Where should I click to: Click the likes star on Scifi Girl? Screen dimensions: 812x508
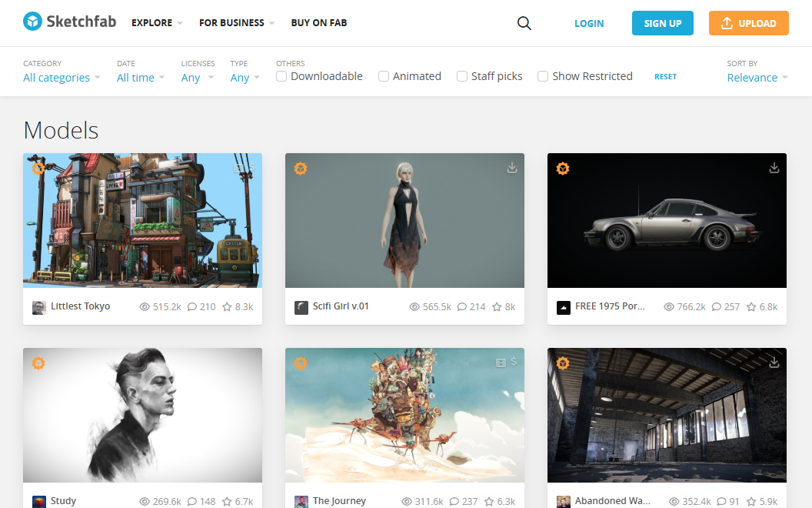point(497,306)
